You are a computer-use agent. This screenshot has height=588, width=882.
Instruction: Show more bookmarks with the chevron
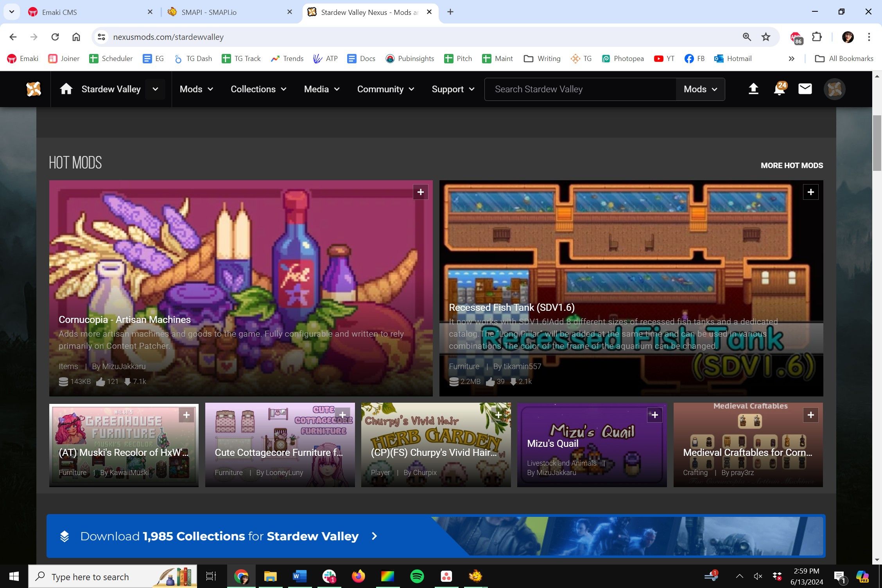coord(791,59)
